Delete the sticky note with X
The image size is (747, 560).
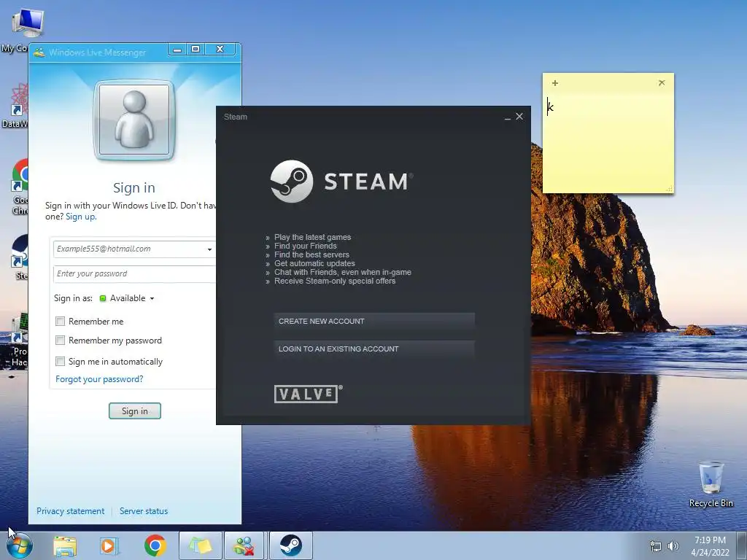(662, 83)
